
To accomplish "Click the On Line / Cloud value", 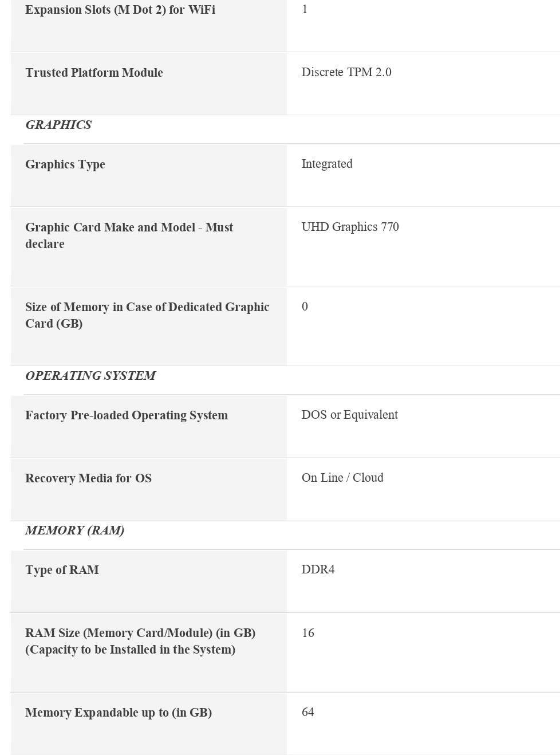I will pos(342,478).
